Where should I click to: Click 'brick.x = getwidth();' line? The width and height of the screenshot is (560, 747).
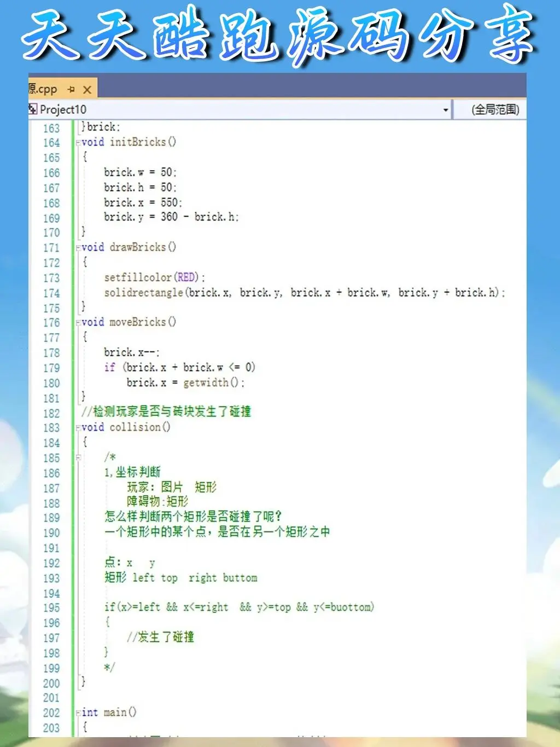185,383
